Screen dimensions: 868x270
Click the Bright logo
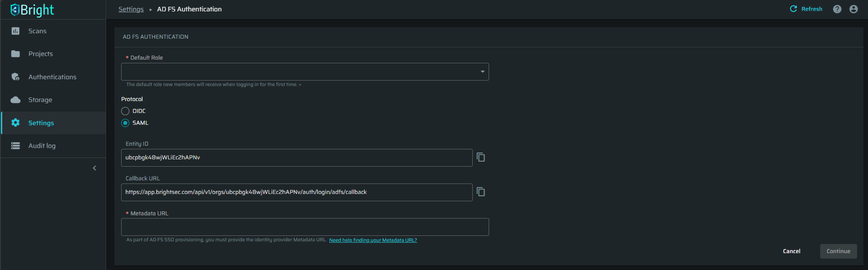32,10
